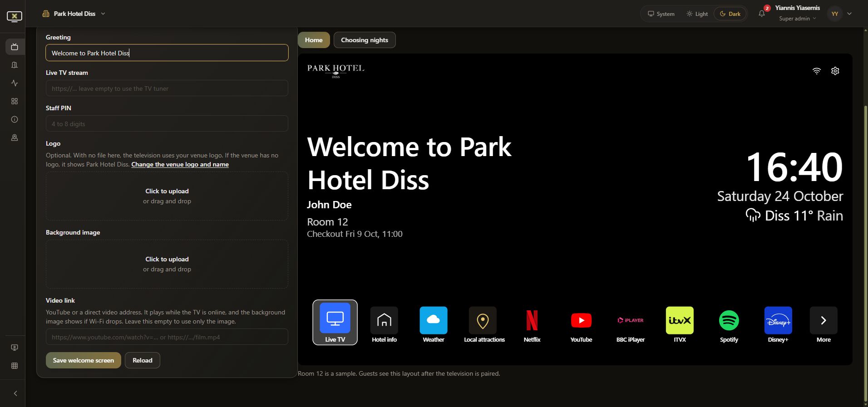Switch to the Choosing nights tab
868x407 pixels.
(x=365, y=40)
